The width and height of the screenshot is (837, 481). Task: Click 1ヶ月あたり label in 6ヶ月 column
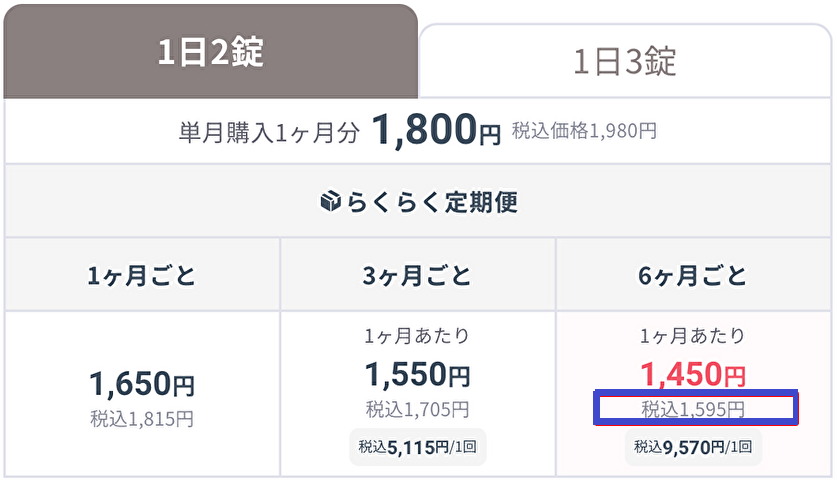click(x=693, y=336)
